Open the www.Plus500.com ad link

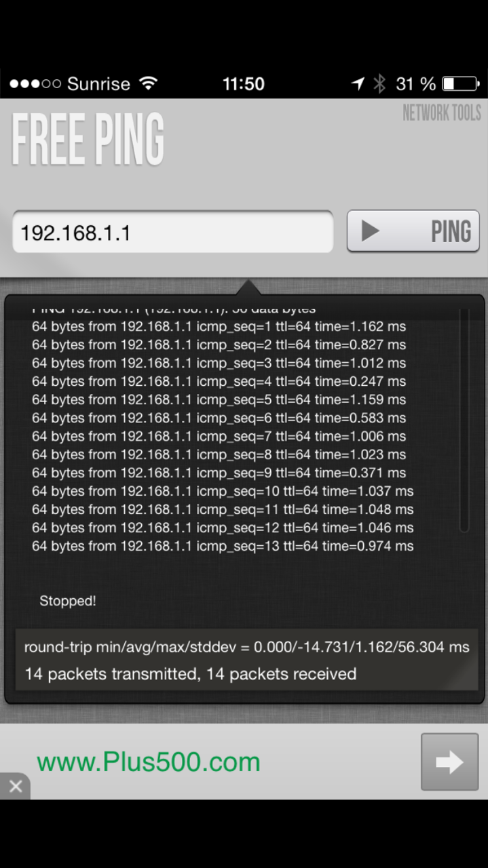pyautogui.click(x=149, y=762)
